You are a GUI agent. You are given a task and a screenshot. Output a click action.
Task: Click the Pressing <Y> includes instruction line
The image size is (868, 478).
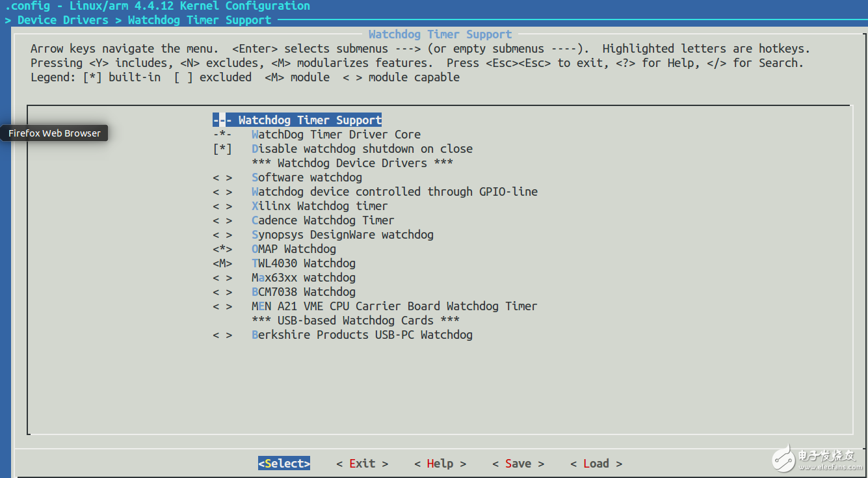click(x=417, y=63)
